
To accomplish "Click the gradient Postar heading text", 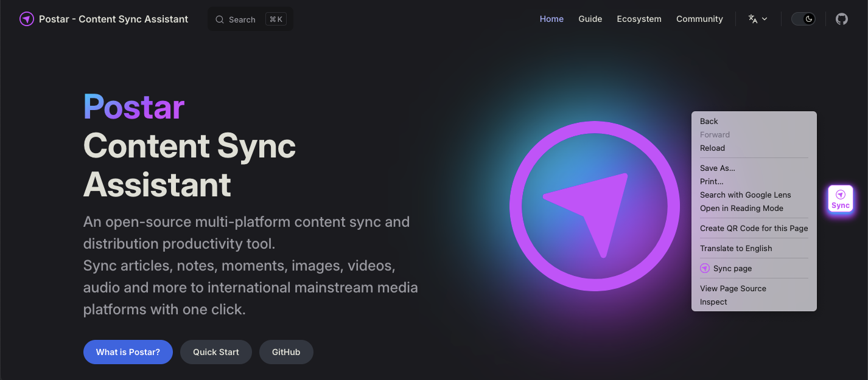I will 134,107.
